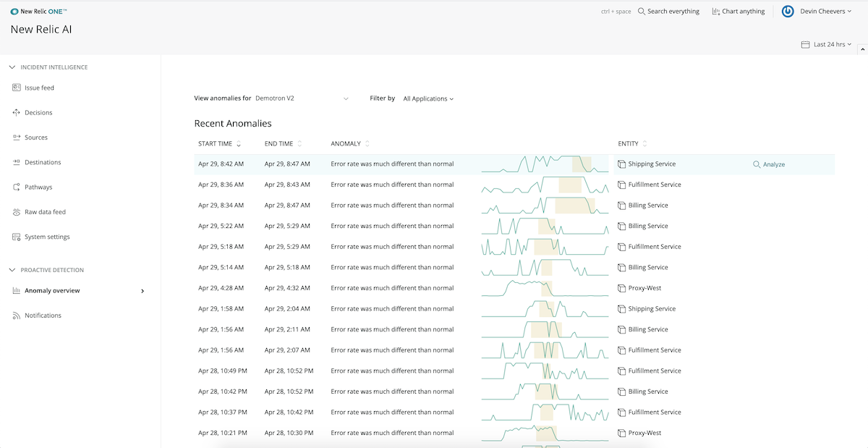
Task: Click entity icon for Proxy-West 10:21 PM row
Action: point(622,433)
